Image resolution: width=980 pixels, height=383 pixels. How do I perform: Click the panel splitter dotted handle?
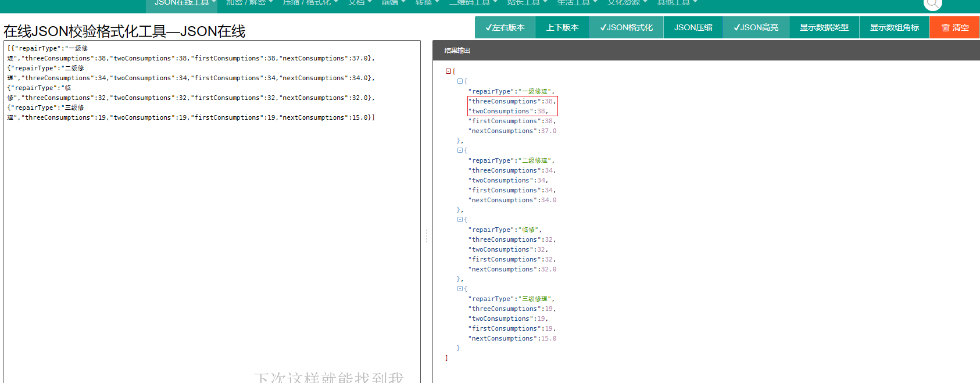[426, 235]
